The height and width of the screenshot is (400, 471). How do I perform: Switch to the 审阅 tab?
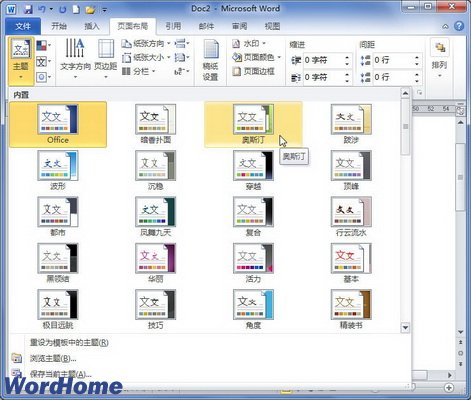tap(240, 26)
